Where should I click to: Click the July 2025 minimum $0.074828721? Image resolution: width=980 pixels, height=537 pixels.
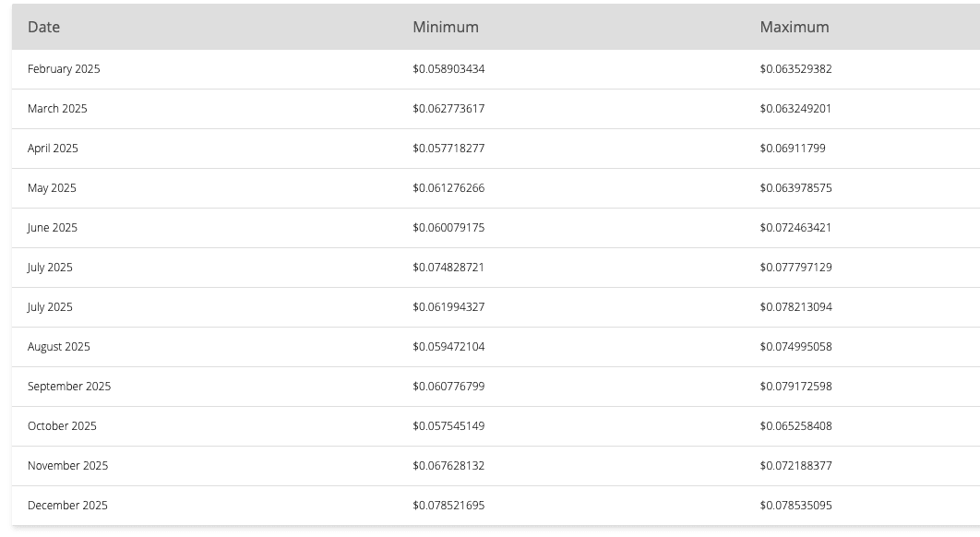click(x=448, y=268)
